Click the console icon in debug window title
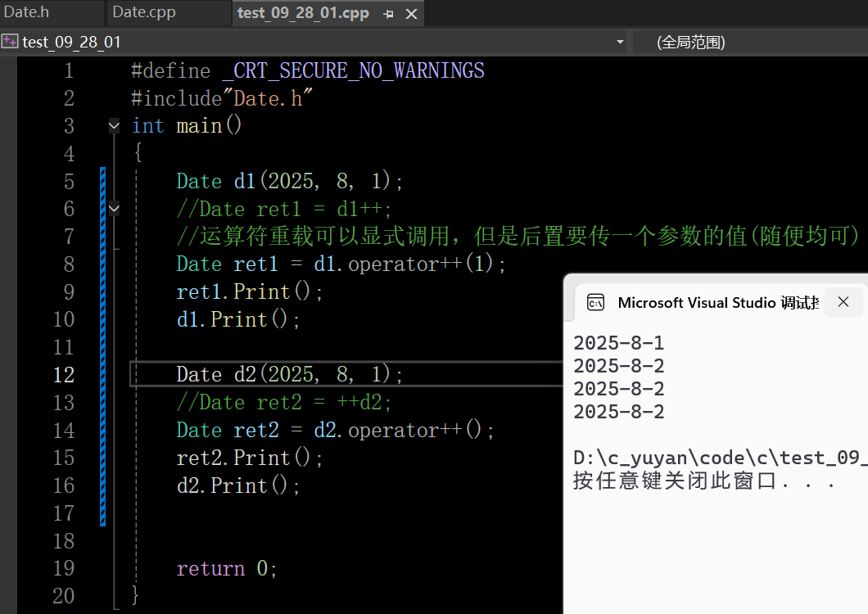 tap(595, 302)
